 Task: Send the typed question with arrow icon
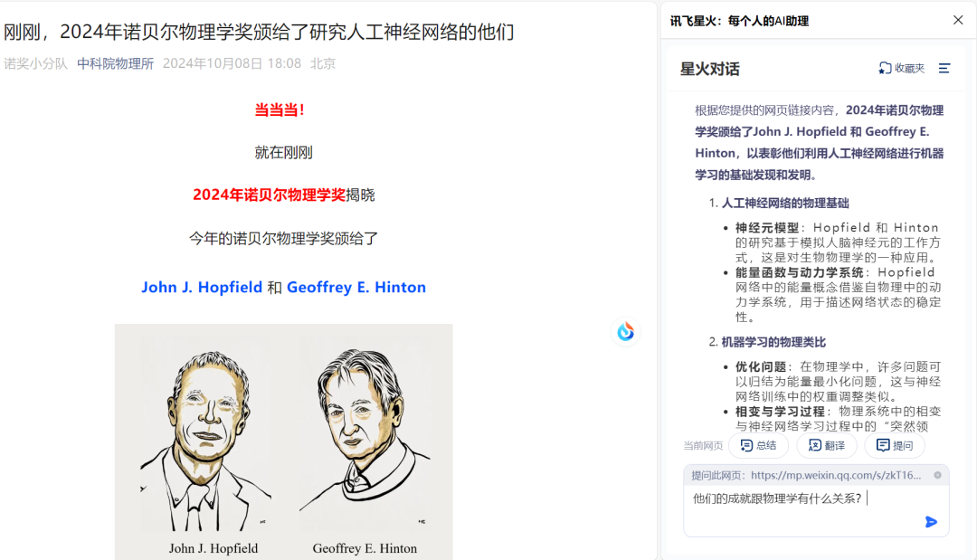tap(931, 522)
